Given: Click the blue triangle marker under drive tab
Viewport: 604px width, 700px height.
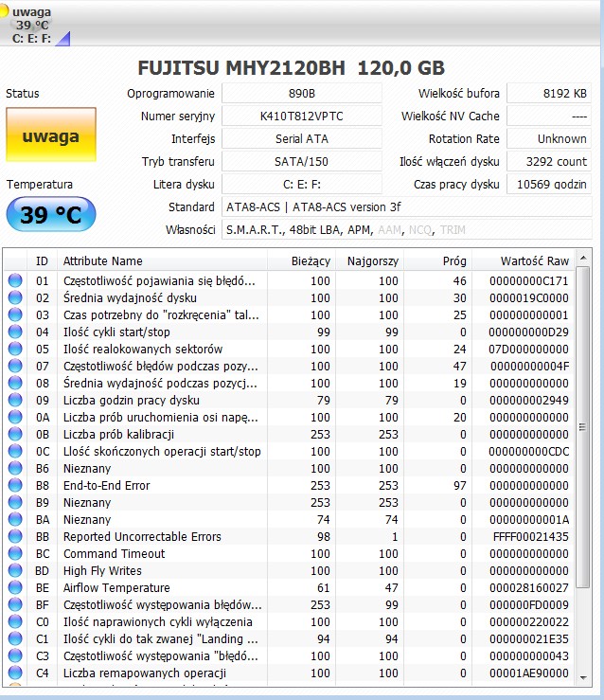Looking at the screenshot, I should (62, 39).
